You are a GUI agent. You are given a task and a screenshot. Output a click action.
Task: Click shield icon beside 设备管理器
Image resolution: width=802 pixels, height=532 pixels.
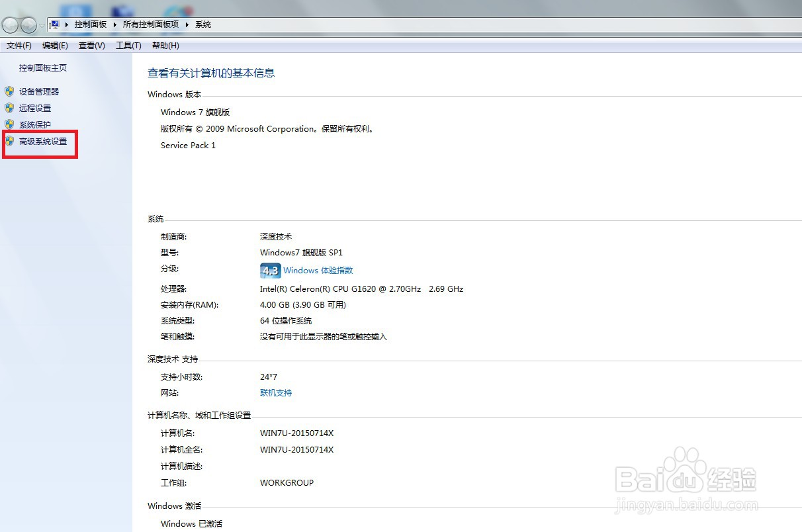click(x=9, y=91)
